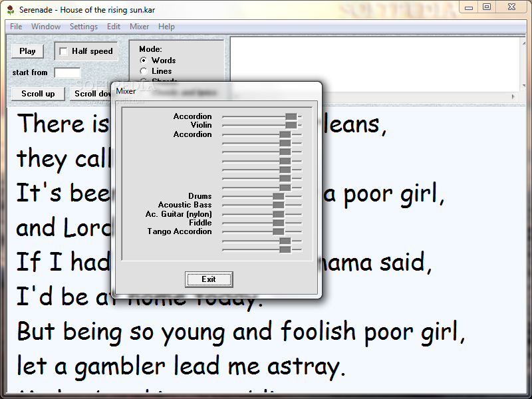Maximize the Serenade window
The image size is (532, 399).
click(487, 7)
